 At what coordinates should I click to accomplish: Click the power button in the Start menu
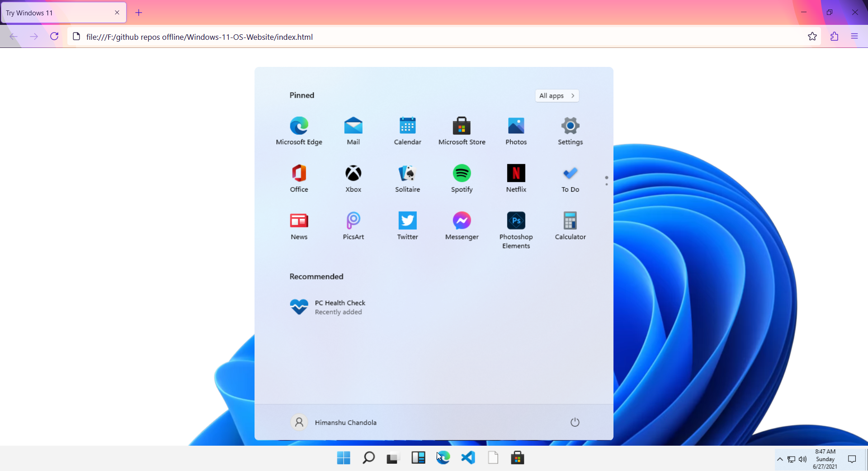point(575,422)
